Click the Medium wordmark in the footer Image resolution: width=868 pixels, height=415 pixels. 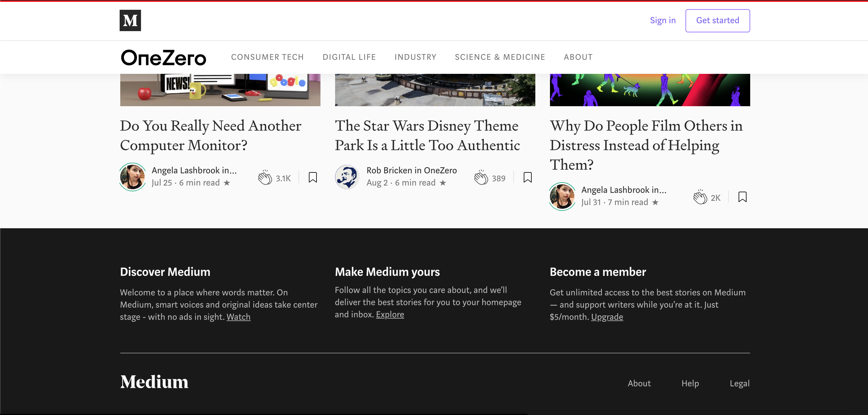(x=154, y=382)
